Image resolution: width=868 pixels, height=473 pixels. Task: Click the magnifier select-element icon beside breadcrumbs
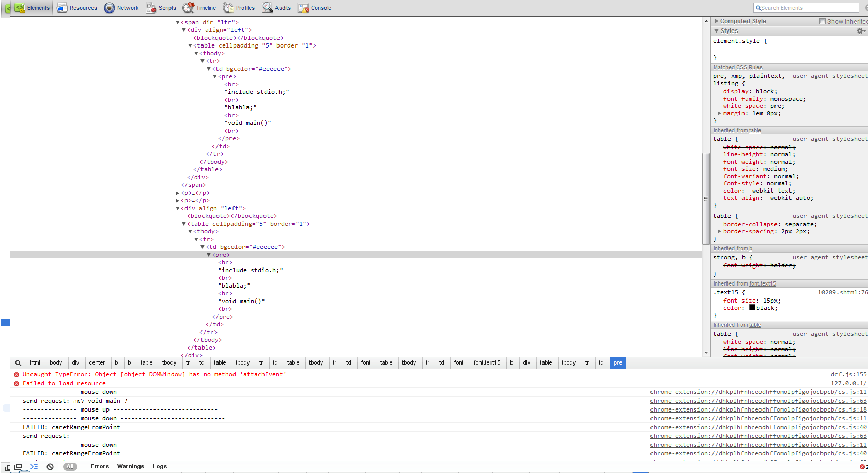coord(18,363)
